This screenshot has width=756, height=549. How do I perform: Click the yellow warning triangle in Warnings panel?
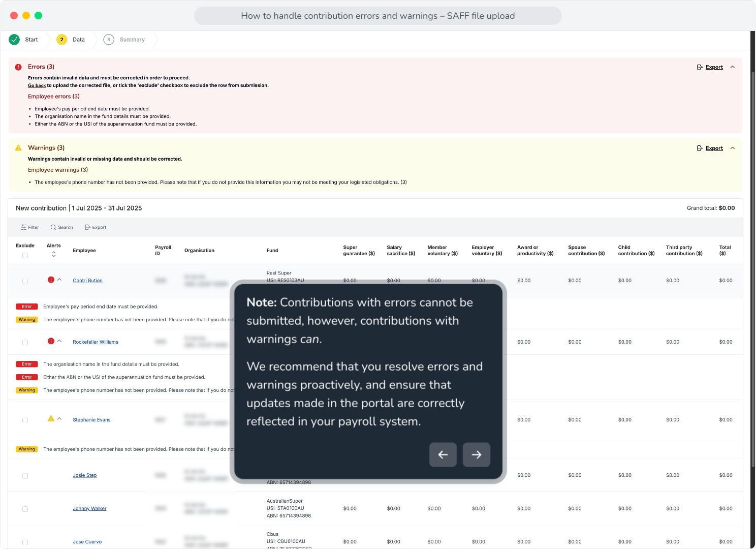pyautogui.click(x=18, y=148)
